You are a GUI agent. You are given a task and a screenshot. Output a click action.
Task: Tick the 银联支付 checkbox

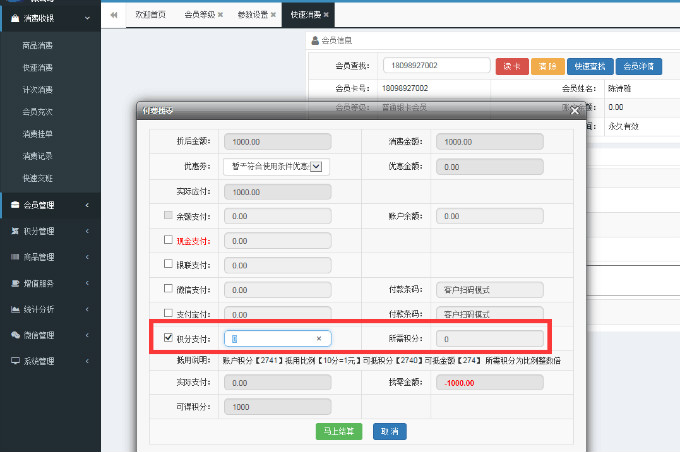tap(168, 264)
